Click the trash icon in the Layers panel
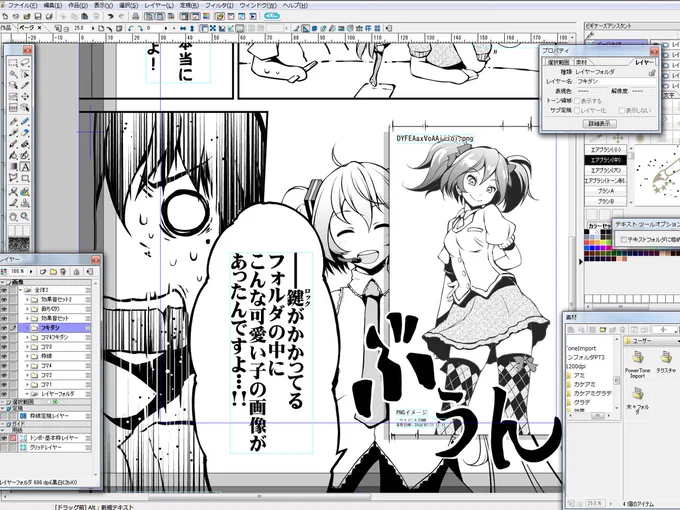The width and height of the screenshot is (680, 510). point(63,271)
